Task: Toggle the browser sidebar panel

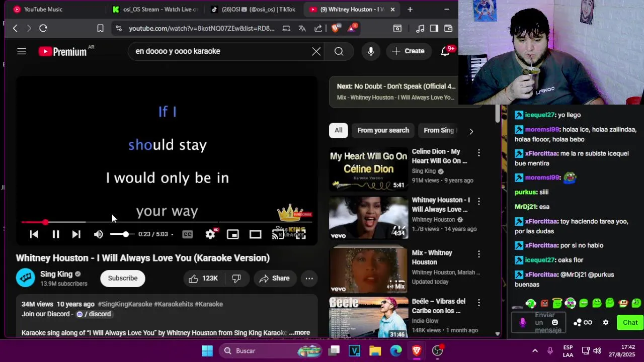Action: [x=434, y=29]
